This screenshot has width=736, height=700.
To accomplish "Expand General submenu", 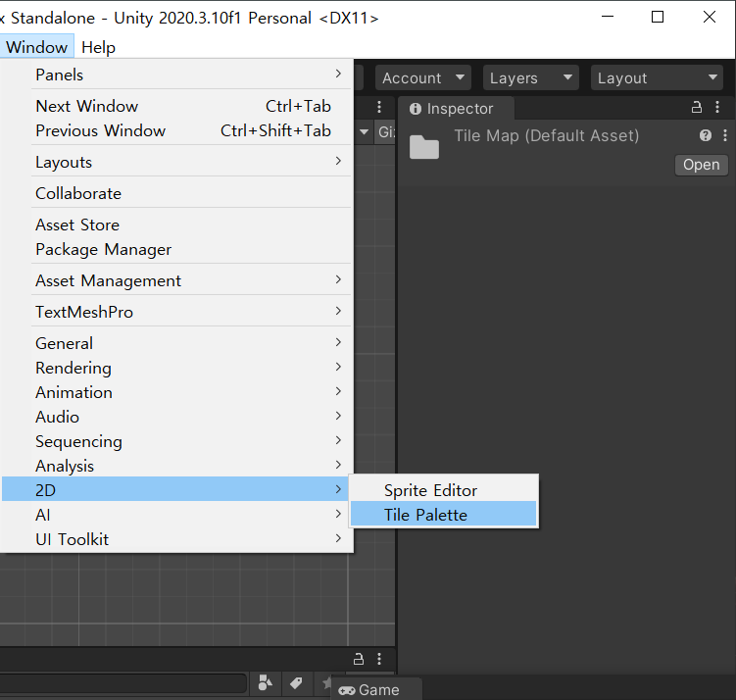I will [x=176, y=343].
